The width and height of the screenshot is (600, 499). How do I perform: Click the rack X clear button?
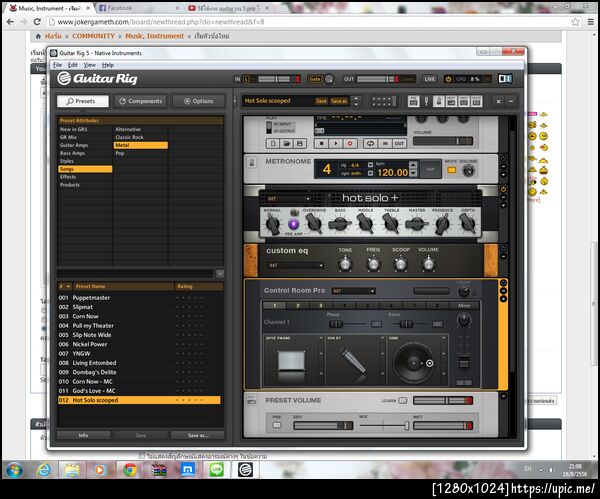[498, 101]
